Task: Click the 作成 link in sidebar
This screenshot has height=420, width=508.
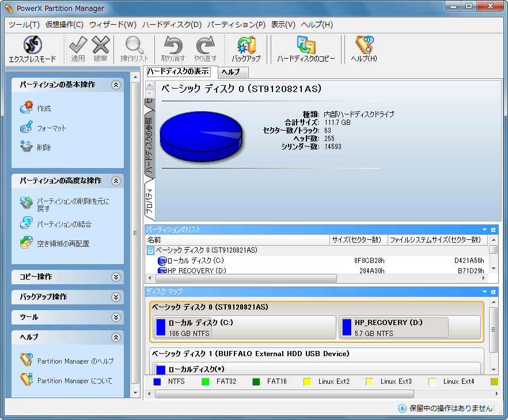Action: coord(44,108)
